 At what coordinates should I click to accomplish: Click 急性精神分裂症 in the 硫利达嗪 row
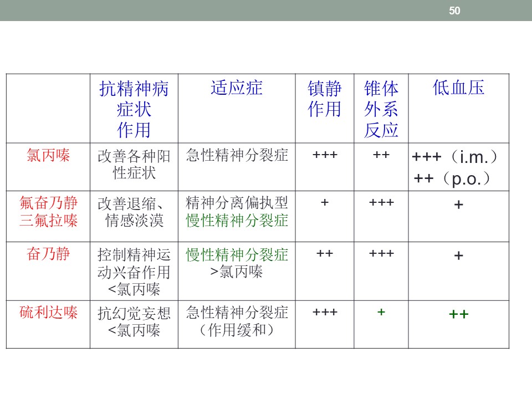[x=237, y=312]
